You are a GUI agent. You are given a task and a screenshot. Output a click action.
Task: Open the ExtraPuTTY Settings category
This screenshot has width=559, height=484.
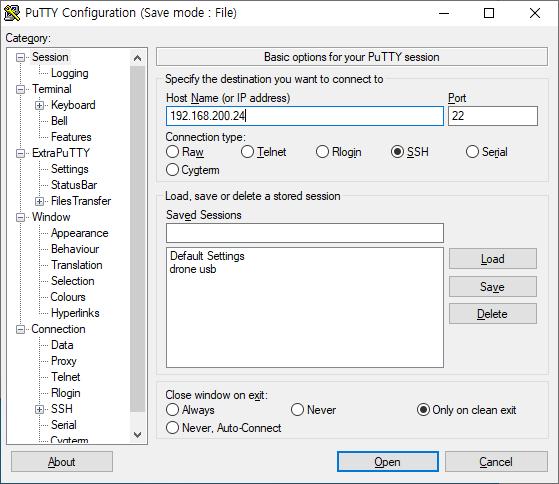pyautogui.click(x=70, y=169)
